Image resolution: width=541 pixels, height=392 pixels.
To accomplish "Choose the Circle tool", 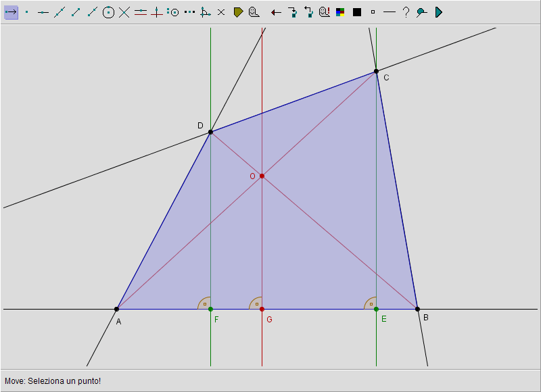I will [x=108, y=12].
